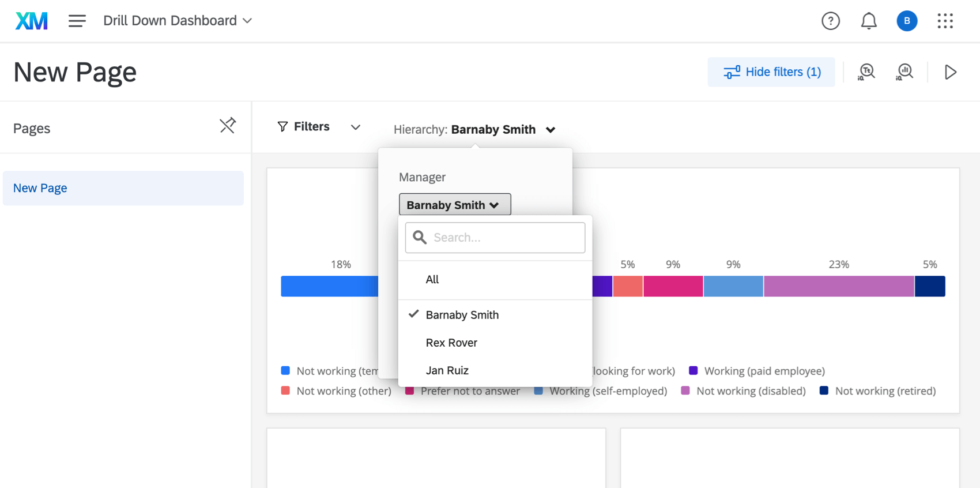Screen dimensions: 980x488
Task: Click the play presentation icon
Action: point(950,72)
